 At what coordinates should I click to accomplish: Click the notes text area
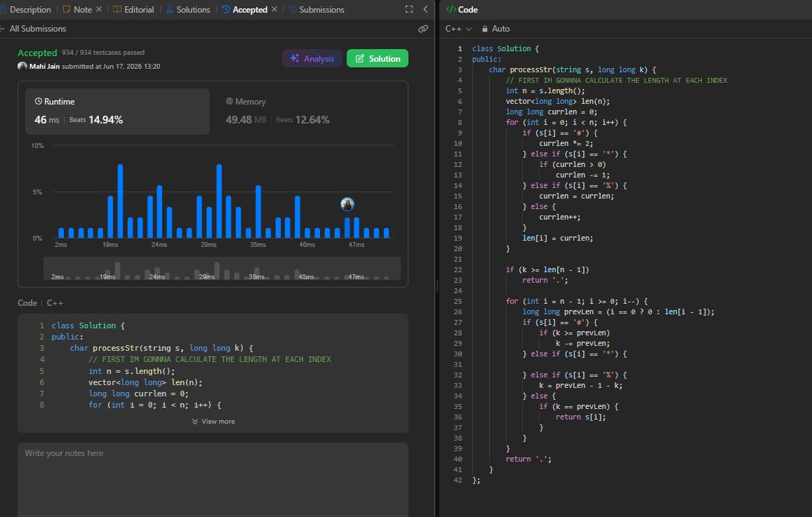(x=213, y=479)
